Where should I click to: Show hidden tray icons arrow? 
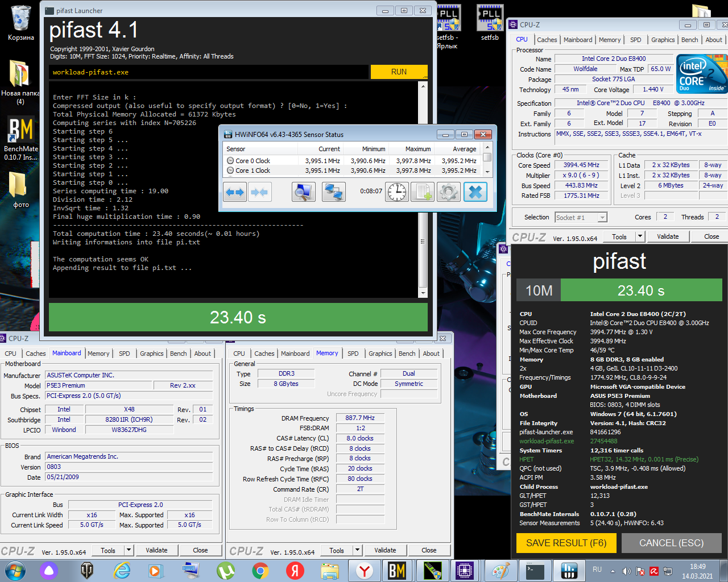click(x=613, y=571)
